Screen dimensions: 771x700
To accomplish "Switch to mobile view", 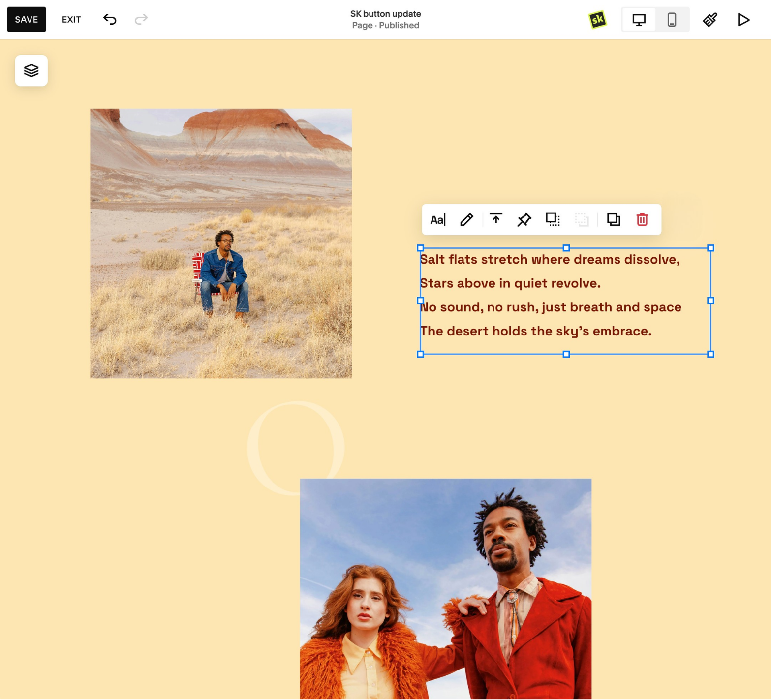I will click(672, 20).
